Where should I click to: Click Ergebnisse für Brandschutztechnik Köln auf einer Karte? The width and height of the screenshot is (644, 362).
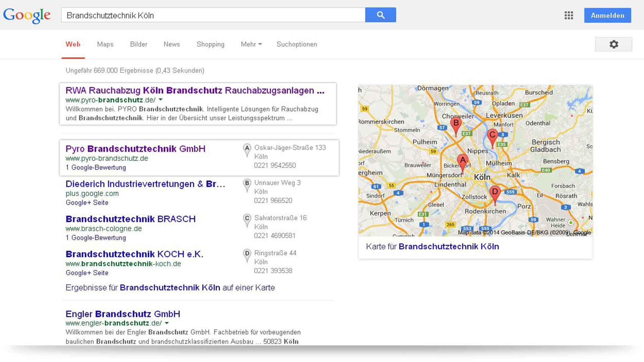(170, 288)
